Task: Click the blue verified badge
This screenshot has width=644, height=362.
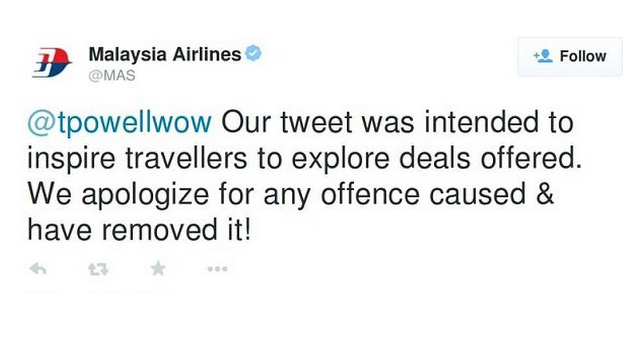Action: pyautogui.click(x=253, y=53)
